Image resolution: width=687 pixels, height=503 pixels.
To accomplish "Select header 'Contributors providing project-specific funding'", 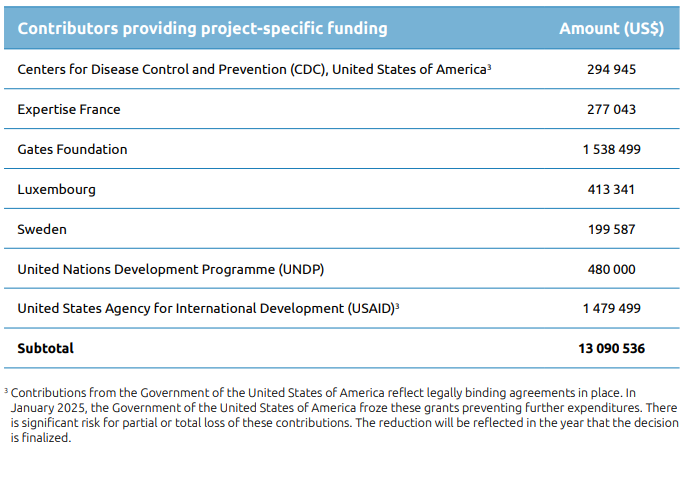I will (x=202, y=28).
